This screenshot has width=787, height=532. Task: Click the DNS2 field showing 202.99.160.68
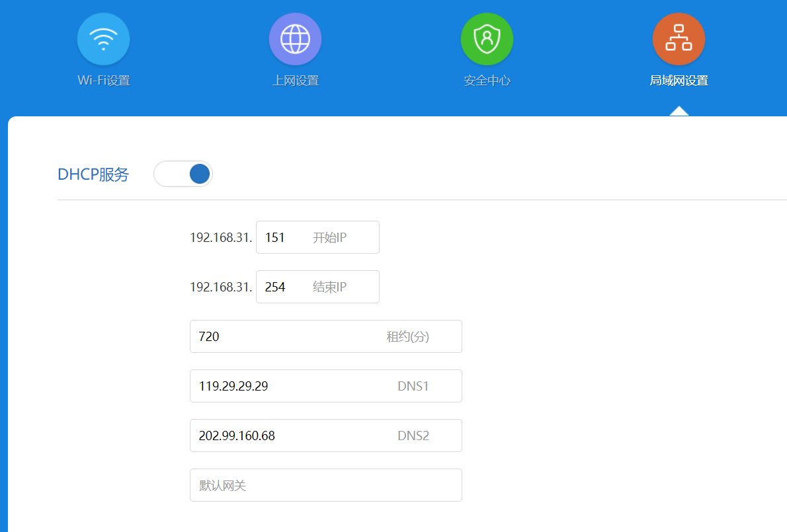tap(326, 436)
